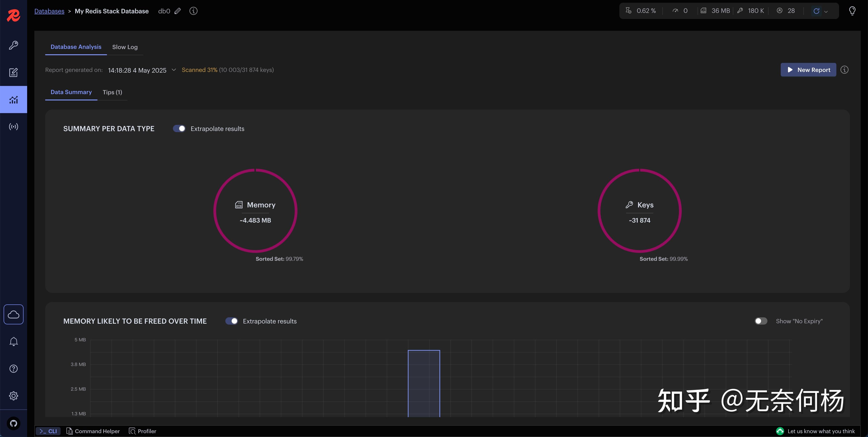Switch to the Slow Log tab

(x=125, y=47)
